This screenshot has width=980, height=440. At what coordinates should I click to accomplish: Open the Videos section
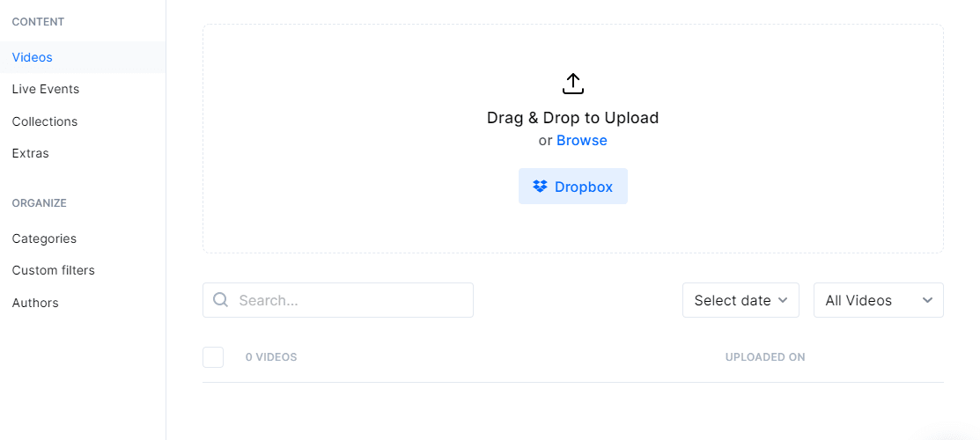pos(33,57)
